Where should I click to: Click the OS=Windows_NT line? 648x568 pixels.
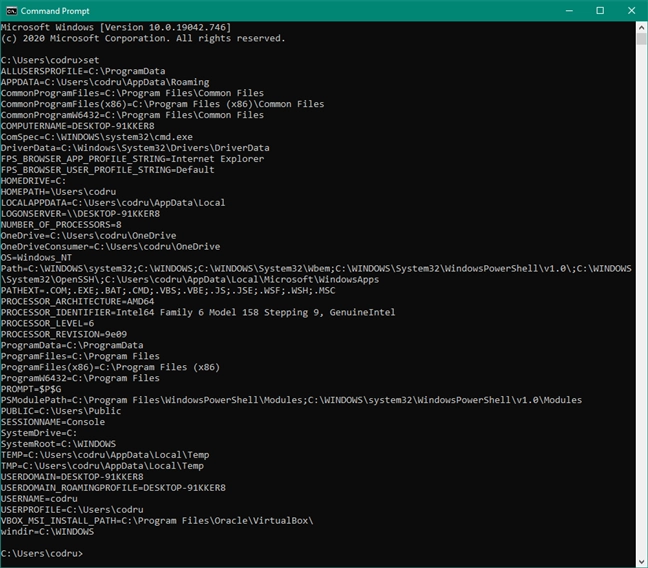pyautogui.click(x=36, y=258)
